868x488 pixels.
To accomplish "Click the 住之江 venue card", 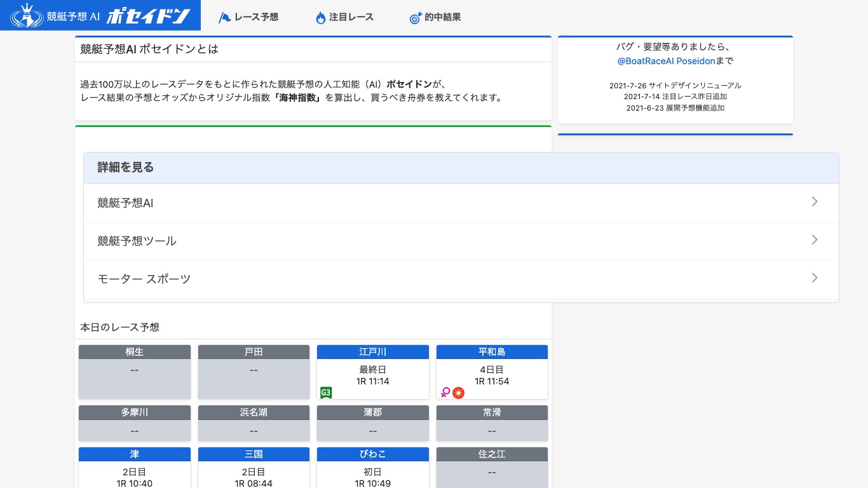I will 492,468.
